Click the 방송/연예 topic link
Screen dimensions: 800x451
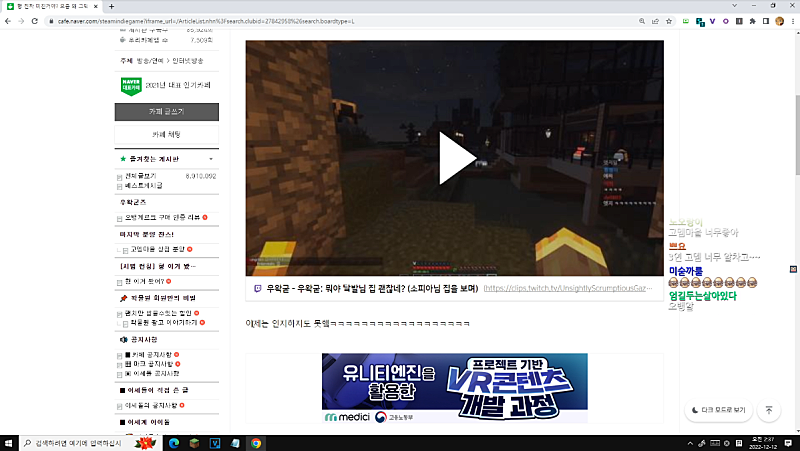click(x=149, y=61)
